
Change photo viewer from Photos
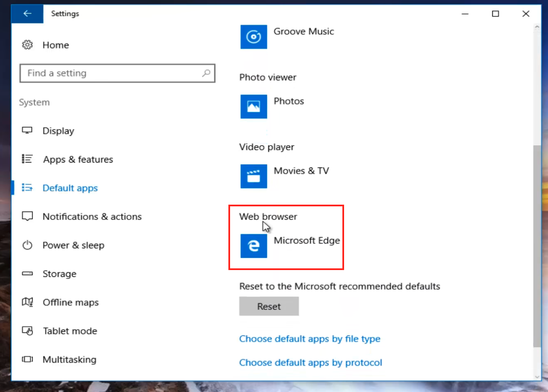(289, 101)
